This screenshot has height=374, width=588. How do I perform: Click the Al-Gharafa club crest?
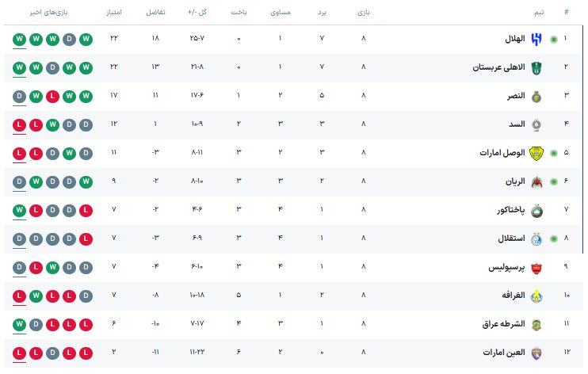536,296
